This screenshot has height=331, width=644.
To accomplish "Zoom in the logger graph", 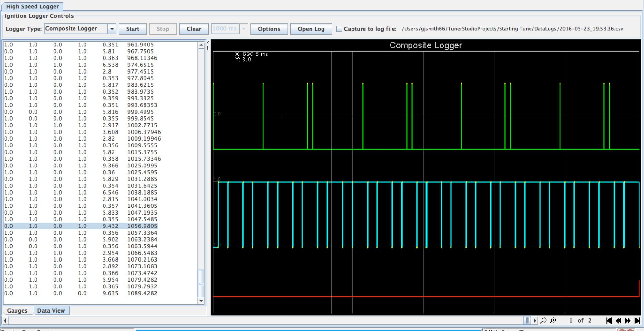I will (x=553, y=320).
